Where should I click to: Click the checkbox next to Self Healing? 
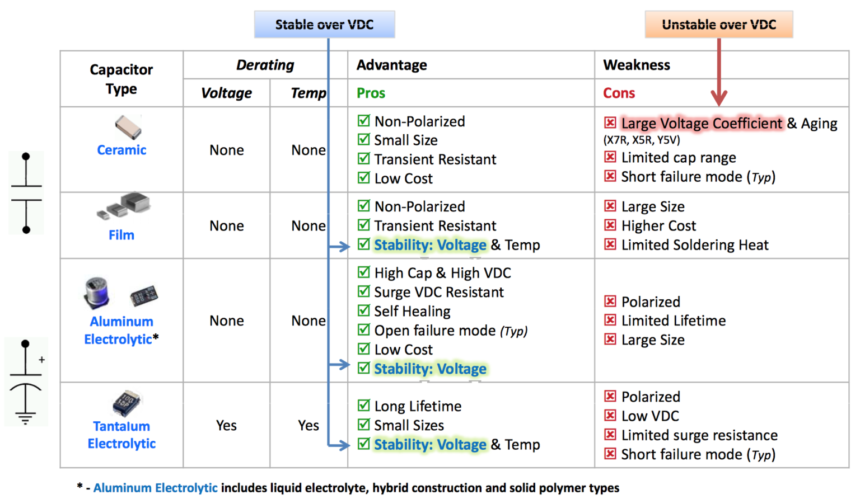[x=364, y=311]
